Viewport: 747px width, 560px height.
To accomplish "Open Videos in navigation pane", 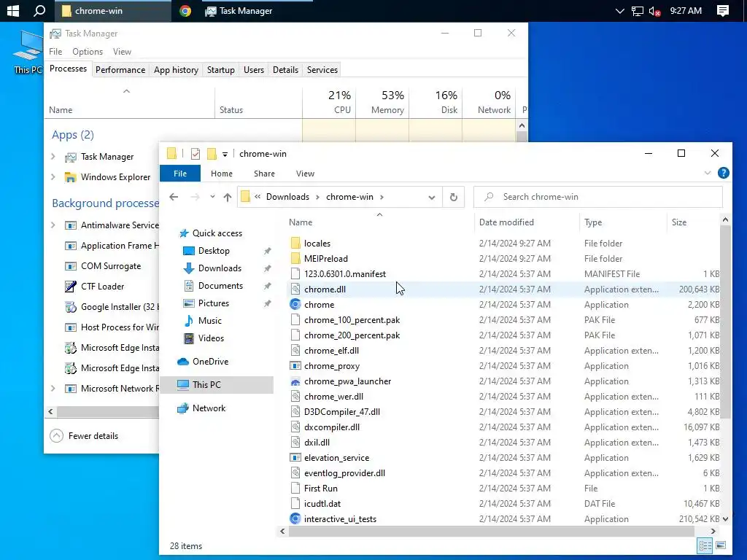I will [211, 338].
